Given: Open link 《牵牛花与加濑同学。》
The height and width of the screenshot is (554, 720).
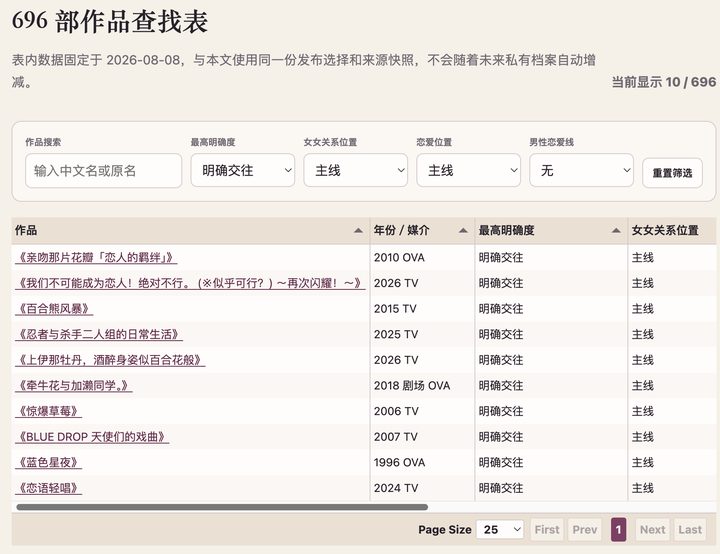Looking at the screenshot, I should click(73, 386).
